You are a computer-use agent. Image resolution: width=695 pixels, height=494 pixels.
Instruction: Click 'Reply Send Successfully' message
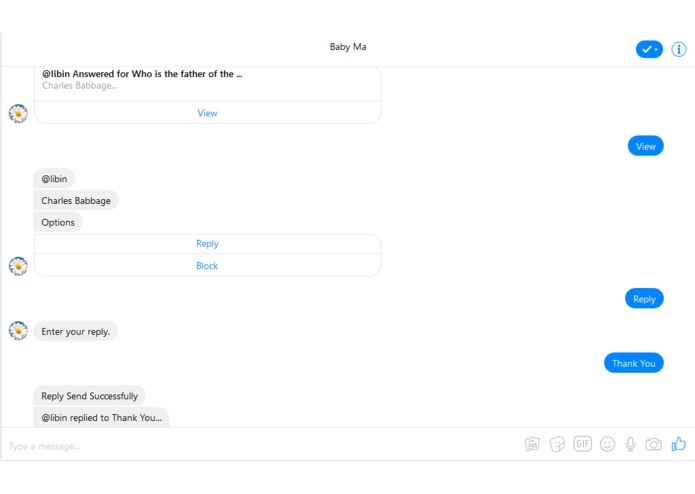click(90, 396)
